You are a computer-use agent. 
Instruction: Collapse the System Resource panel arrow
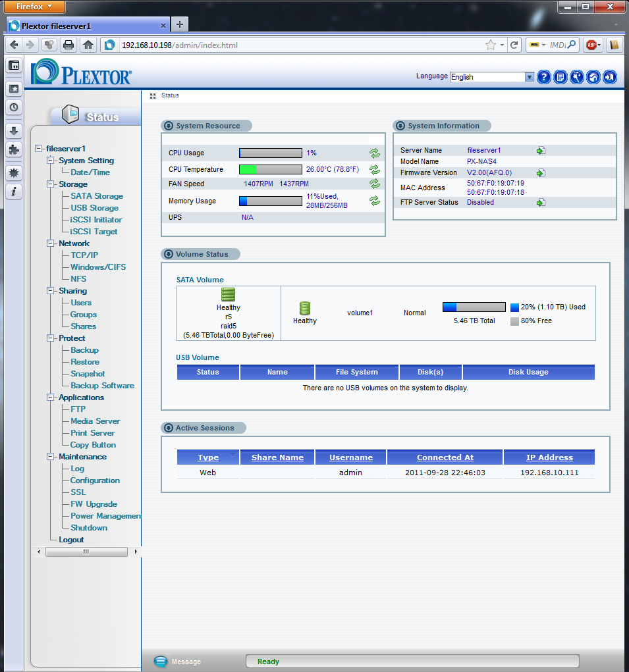click(169, 126)
